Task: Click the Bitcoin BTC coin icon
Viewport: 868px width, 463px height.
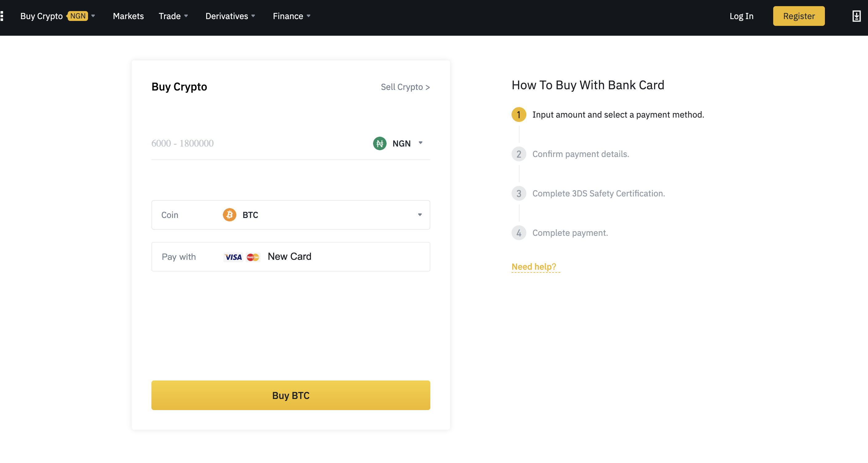Action: [x=230, y=215]
